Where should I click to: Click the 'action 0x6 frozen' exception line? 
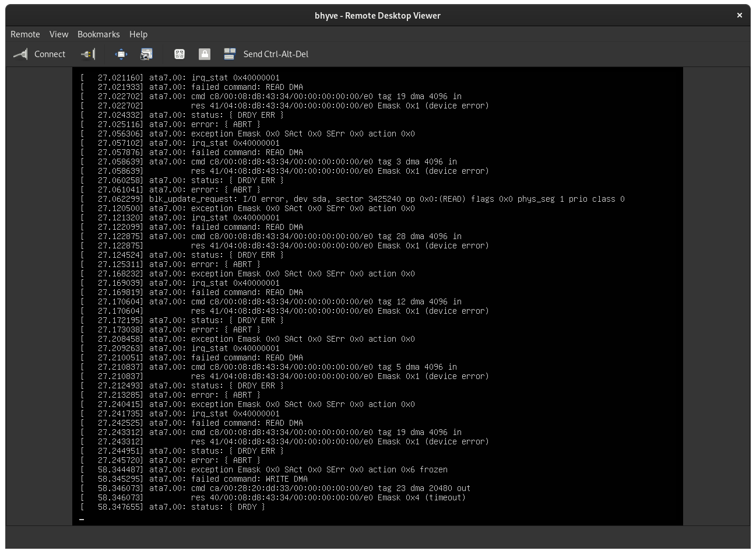[264, 469]
